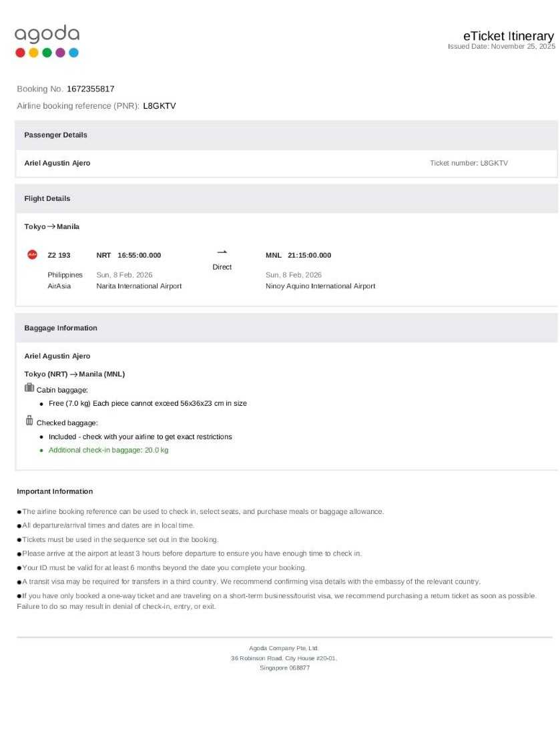The image size is (560, 739).
Task: Click the red dot in agoda logo
Action: click(x=20, y=53)
